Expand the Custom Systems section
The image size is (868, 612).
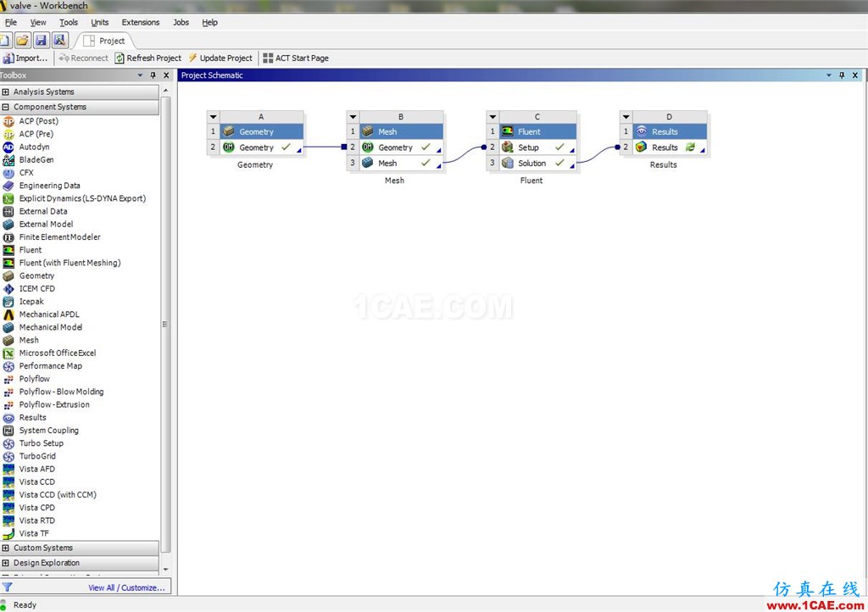pyautogui.click(x=6, y=548)
